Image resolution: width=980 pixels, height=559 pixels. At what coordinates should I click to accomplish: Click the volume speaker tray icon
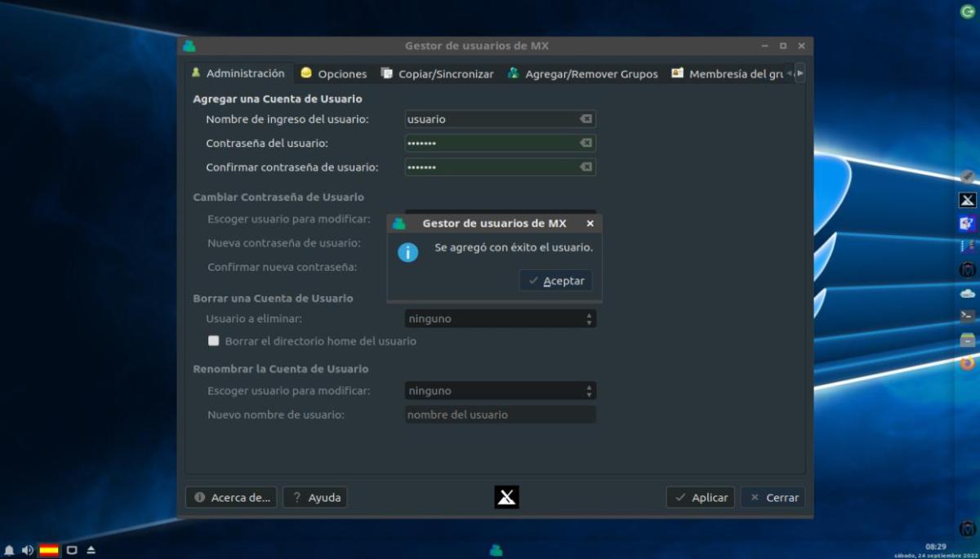tap(27, 551)
